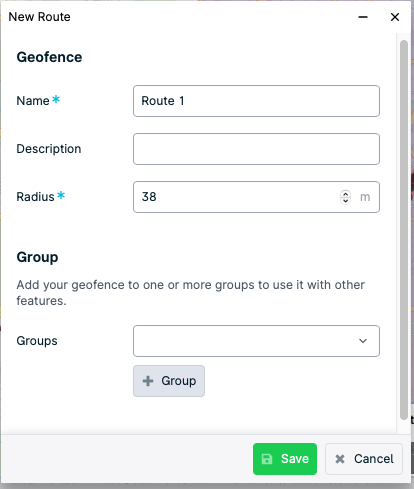The image size is (414, 489).
Task: Add a new Group button
Action: tap(169, 381)
